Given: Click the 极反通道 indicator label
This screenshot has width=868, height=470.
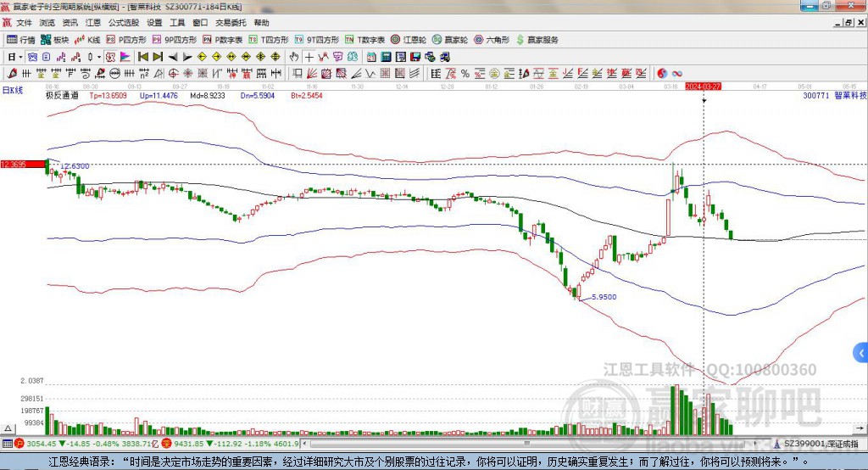Looking at the screenshot, I should pos(61,95).
